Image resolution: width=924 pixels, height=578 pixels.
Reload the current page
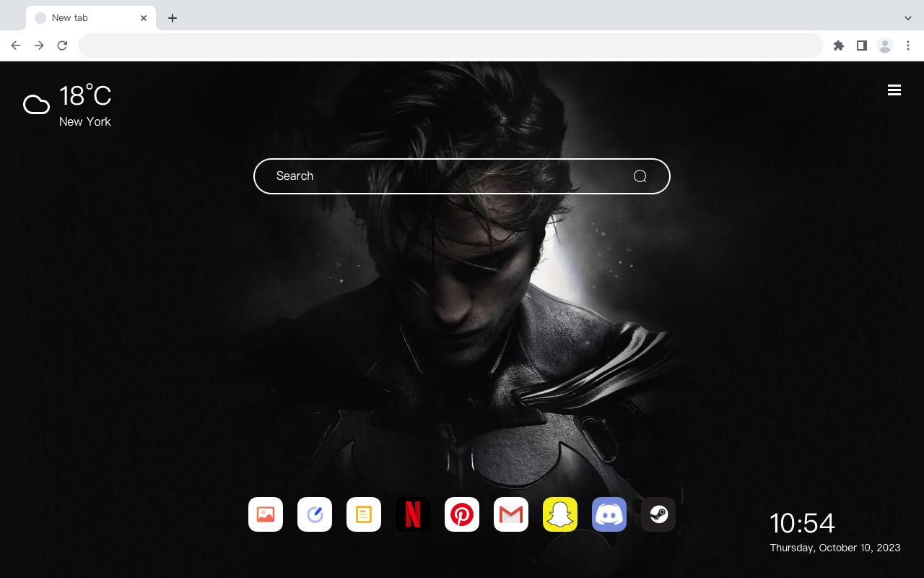tap(62, 46)
